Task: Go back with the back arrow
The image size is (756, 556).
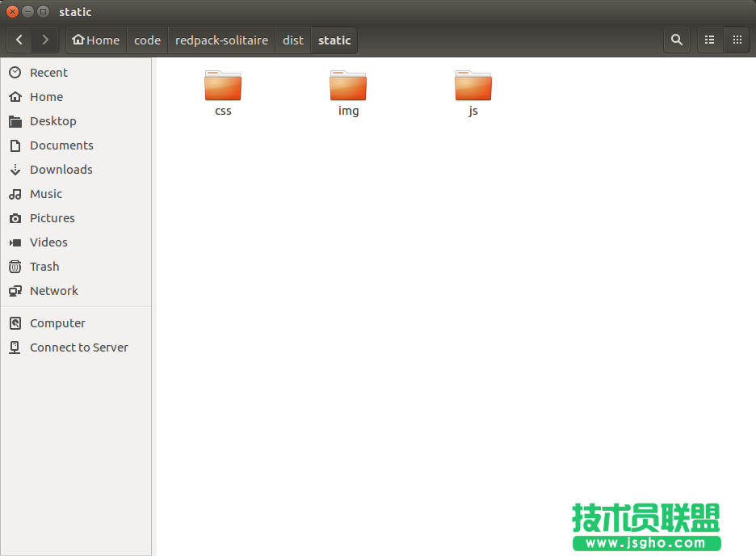Action: [x=19, y=40]
